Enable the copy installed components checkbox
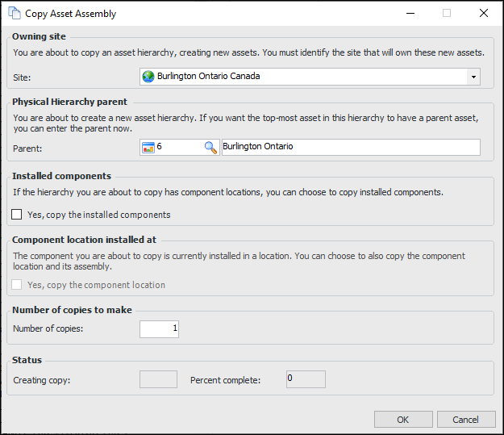This screenshot has width=504, height=435. pos(17,215)
